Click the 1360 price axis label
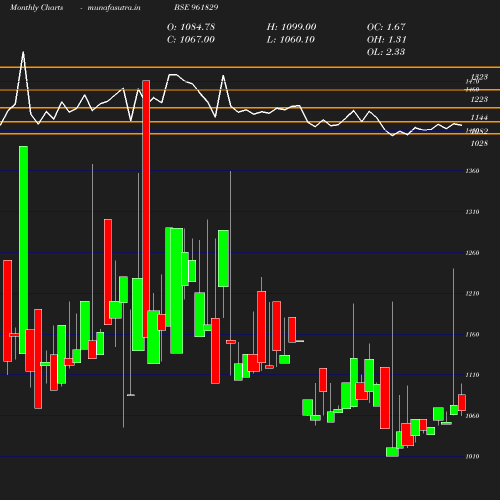 pos(472,171)
